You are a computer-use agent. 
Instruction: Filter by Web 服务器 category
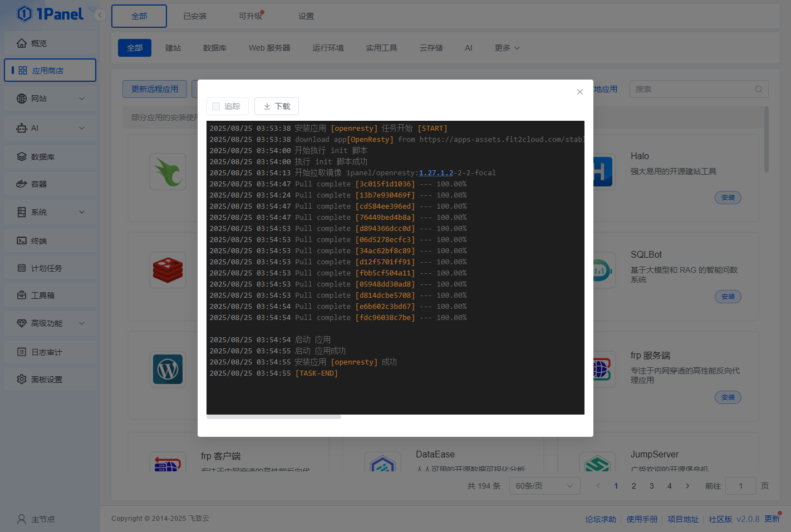click(x=269, y=48)
